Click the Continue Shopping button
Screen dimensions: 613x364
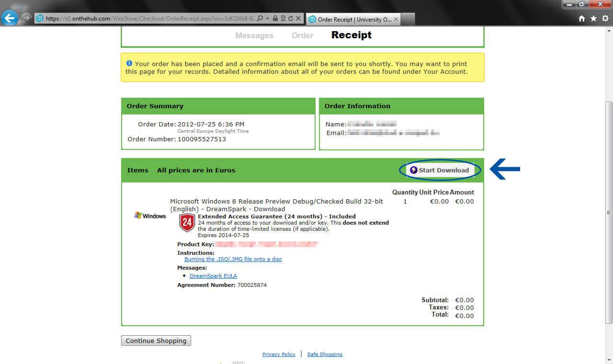156,341
